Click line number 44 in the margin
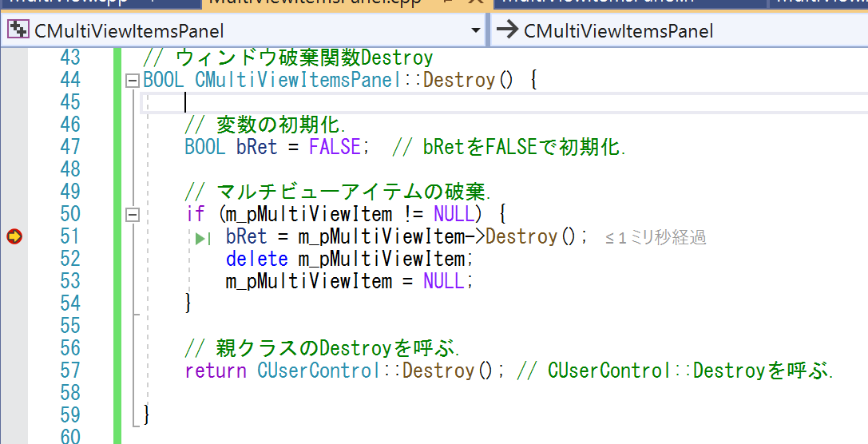This screenshot has height=444, width=868. (69, 80)
